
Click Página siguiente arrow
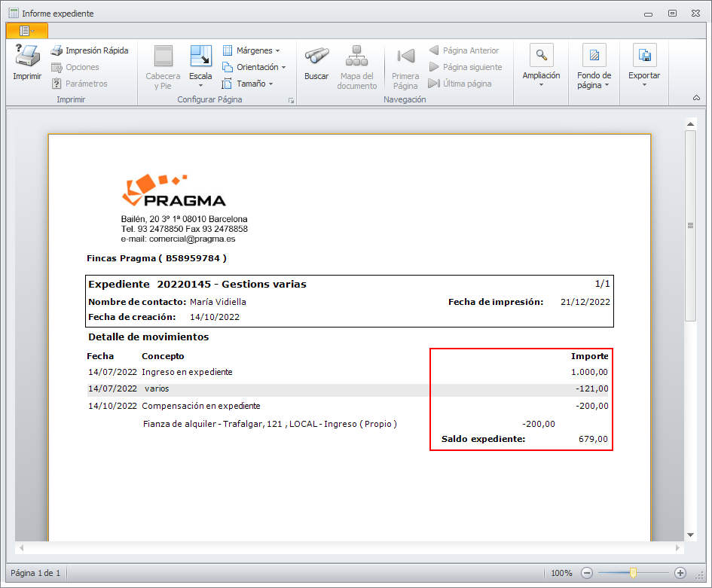point(434,67)
